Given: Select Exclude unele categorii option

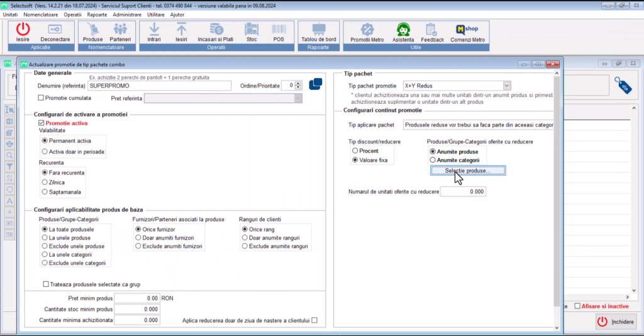Looking at the screenshot, I should click(45, 263).
